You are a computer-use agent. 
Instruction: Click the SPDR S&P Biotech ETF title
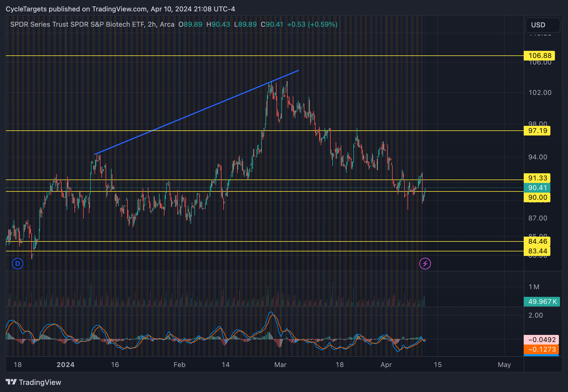(x=92, y=24)
